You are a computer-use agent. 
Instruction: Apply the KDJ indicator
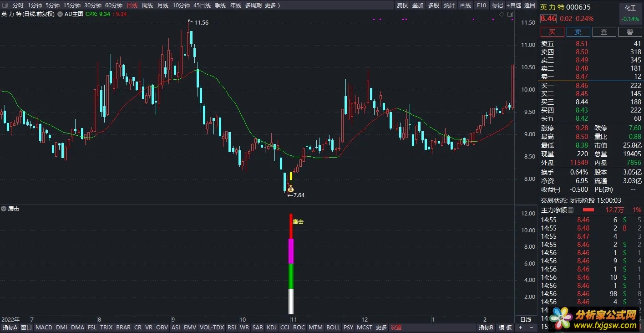pyautogui.click(x=272, y=328)
